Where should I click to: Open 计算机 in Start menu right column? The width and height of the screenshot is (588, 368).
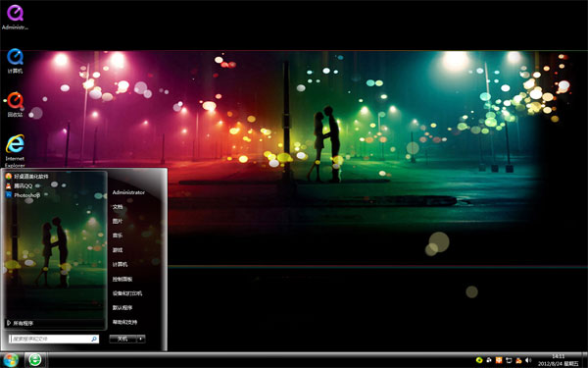click(x=120, y=264)
